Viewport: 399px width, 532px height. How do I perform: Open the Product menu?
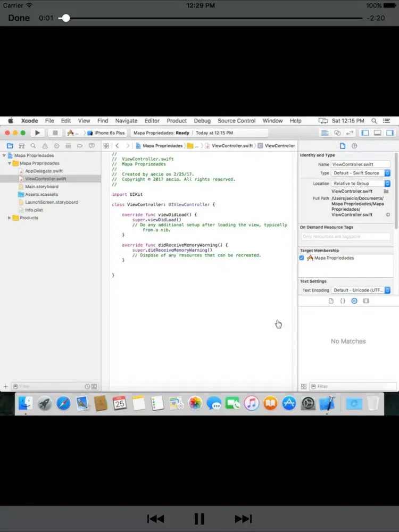coord(177,120)
